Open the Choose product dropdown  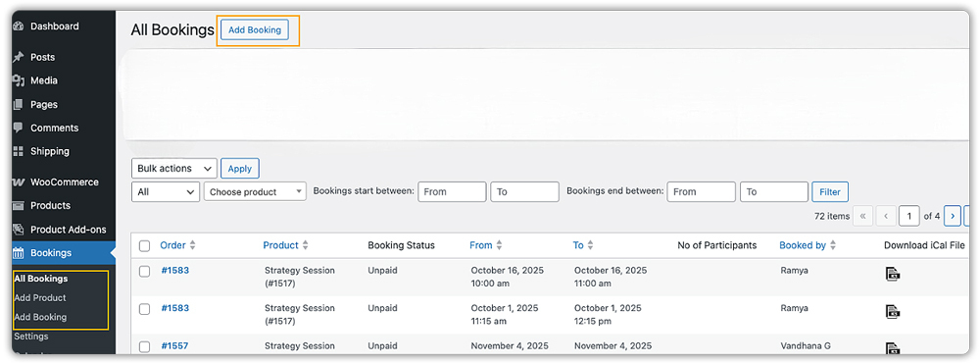[x=255, y=191]
